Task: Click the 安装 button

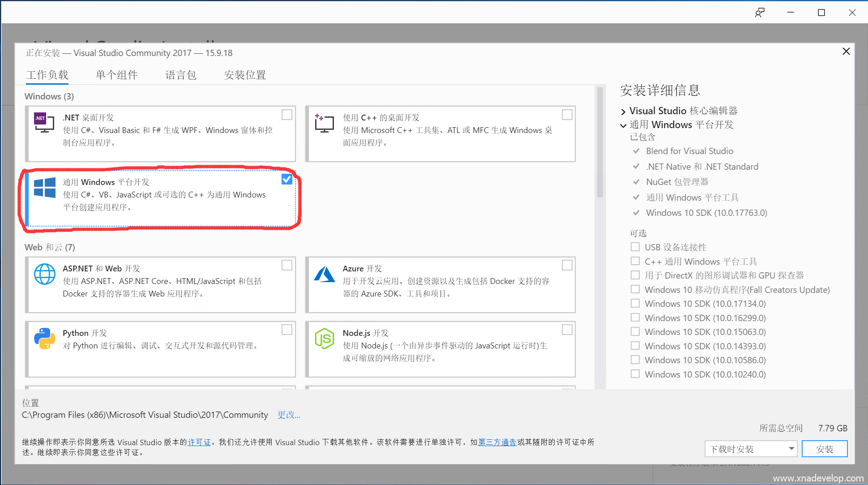Action: (x=824, y=449)
